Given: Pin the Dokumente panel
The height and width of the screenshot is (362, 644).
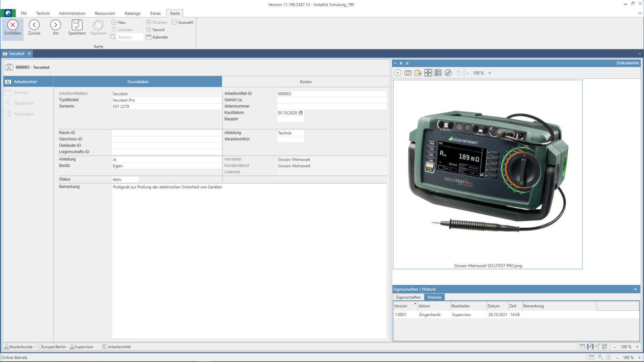Looking at the screenshot, I should coord(401,63).
